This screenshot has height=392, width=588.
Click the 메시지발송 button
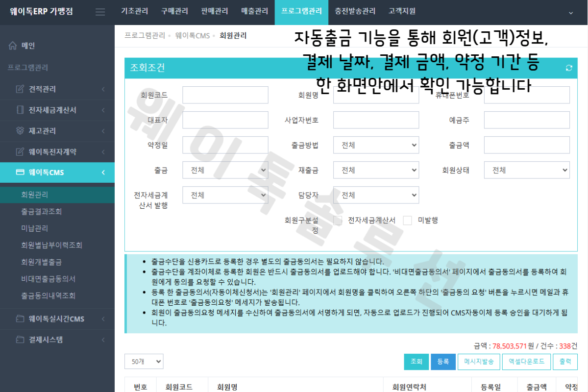[479, 362]
